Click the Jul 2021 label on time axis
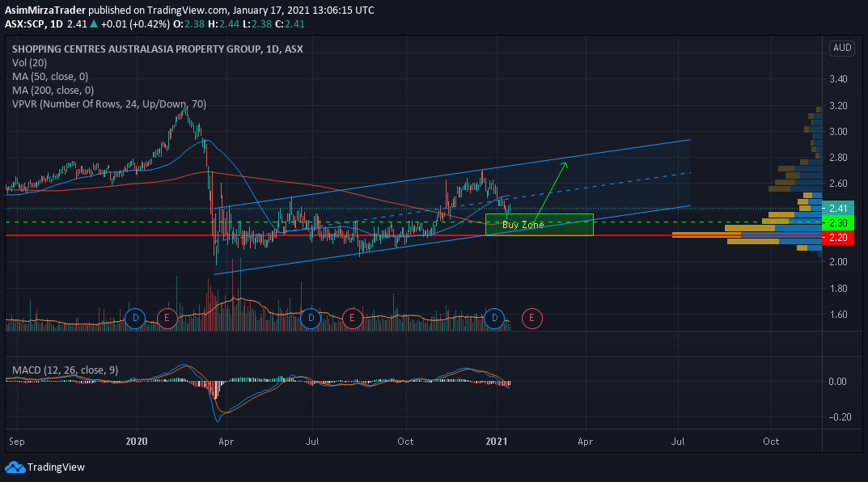 [x=678, y=441]
